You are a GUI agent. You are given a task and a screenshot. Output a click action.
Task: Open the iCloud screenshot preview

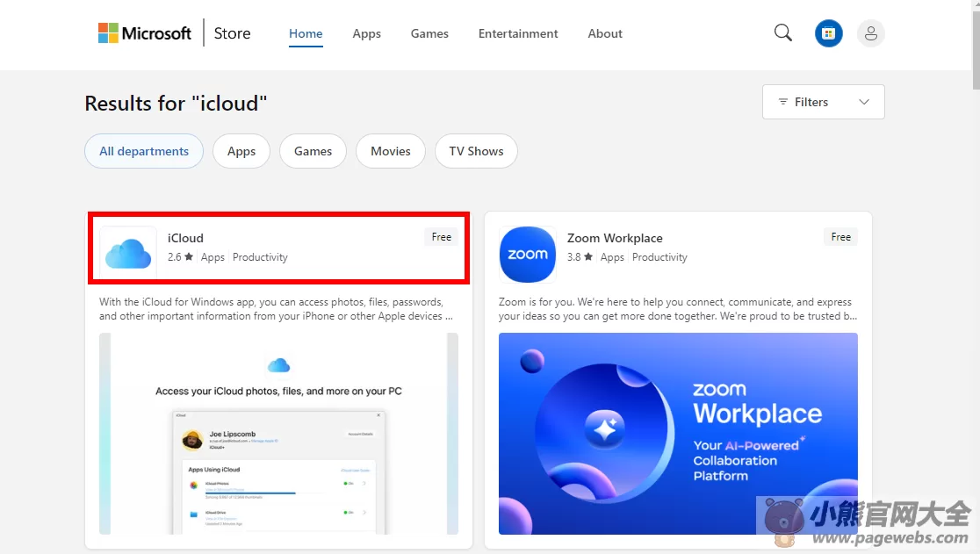click(278, 434)
